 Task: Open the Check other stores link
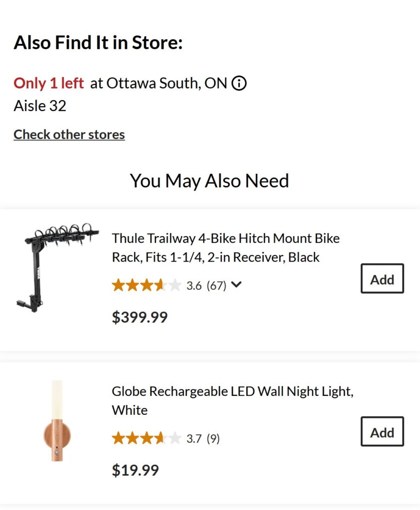(69, 134)
